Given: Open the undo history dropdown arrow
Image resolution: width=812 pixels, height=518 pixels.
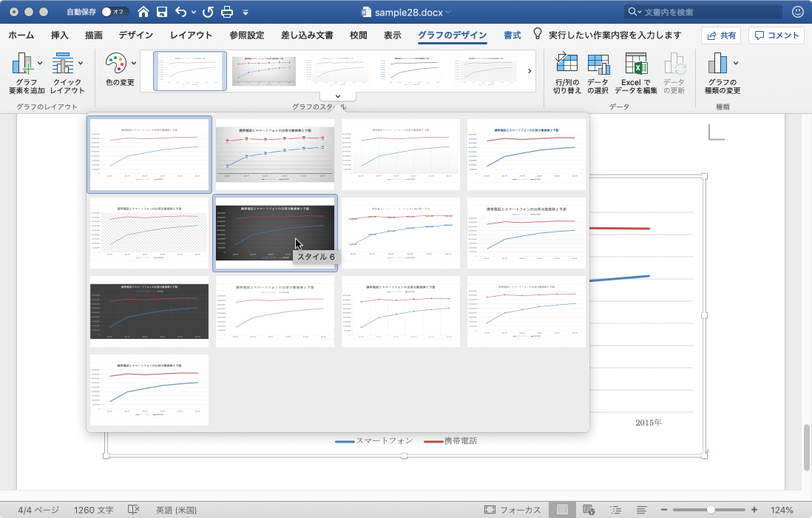Looking at the screenshot, I should point(194,12).
